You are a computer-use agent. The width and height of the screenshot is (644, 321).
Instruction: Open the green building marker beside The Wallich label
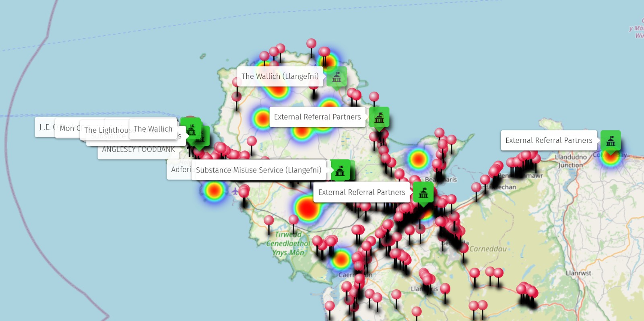click(191, 128)
